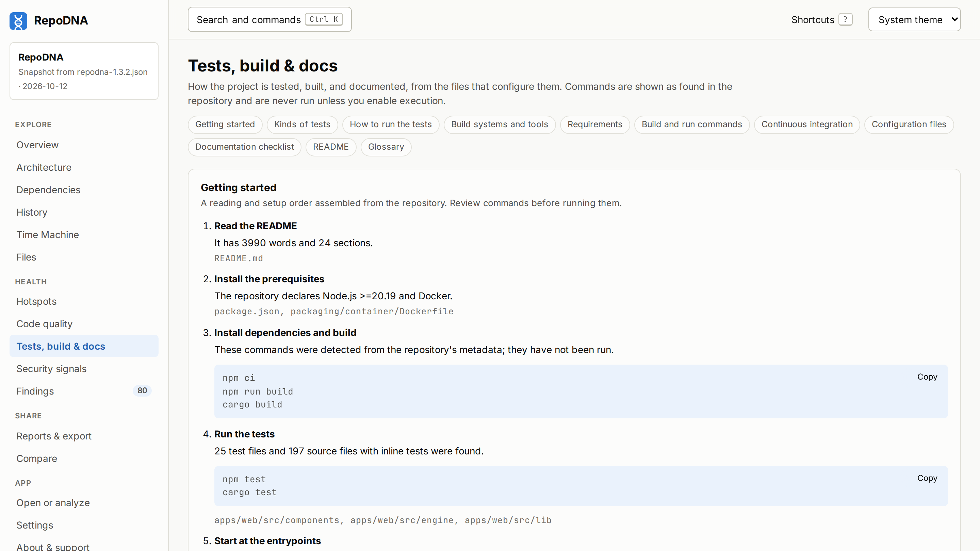Copy the npm test commands
This screenshot has height=551, width=980.
coord(927,478)
